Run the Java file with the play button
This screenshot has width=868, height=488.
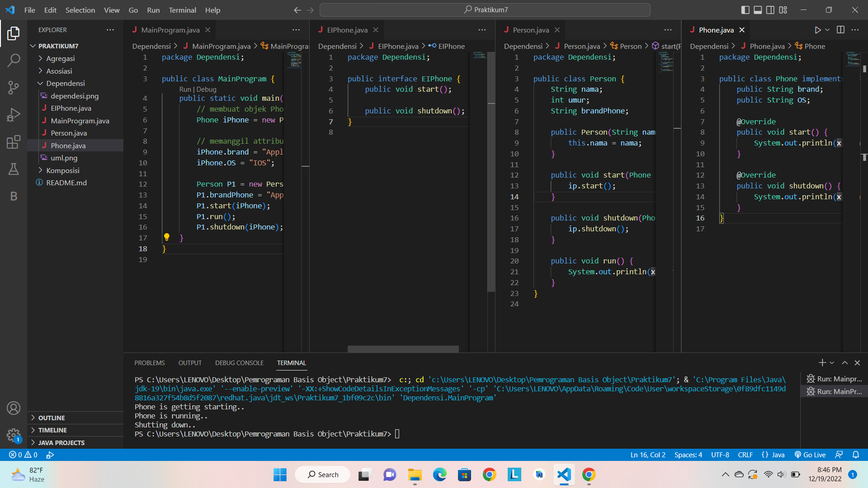click(x=817, y=30)
